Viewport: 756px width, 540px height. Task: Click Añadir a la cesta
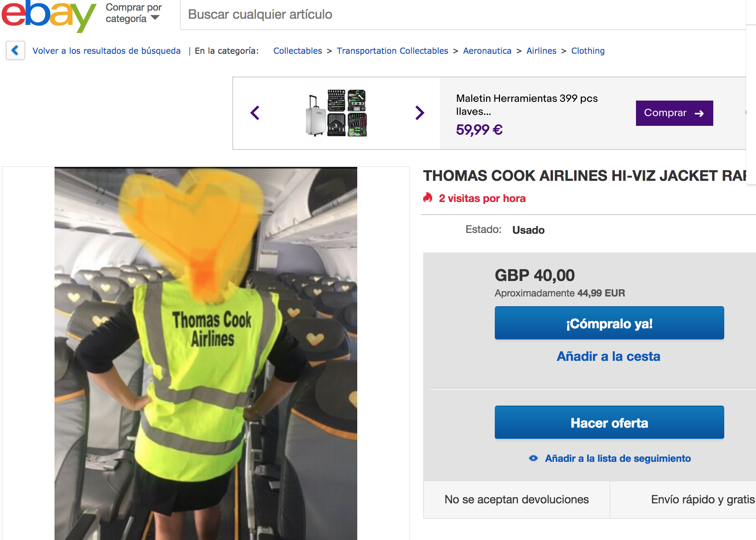pyautogui.click(x=608, y=356)
